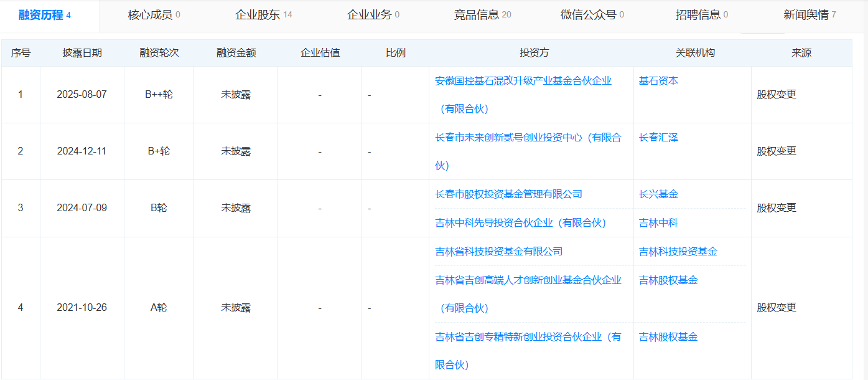868x380 pixels.
Task: Open 吉林股权基金 link beside 吉创高端人才 investor
Action: 668,280
